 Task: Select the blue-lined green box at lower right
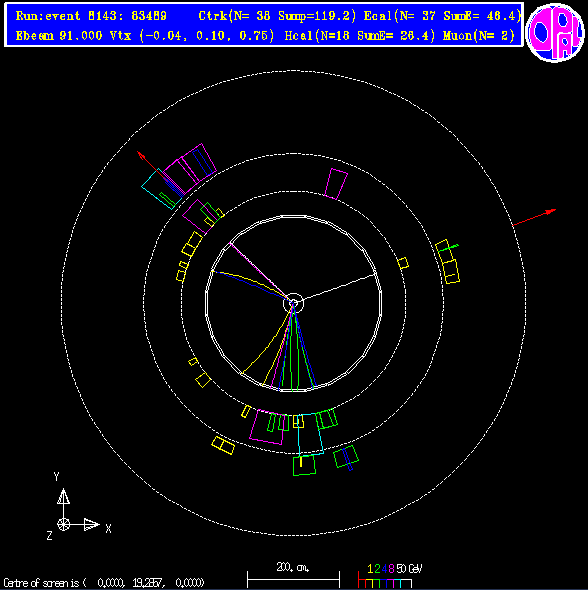[346, 457]
